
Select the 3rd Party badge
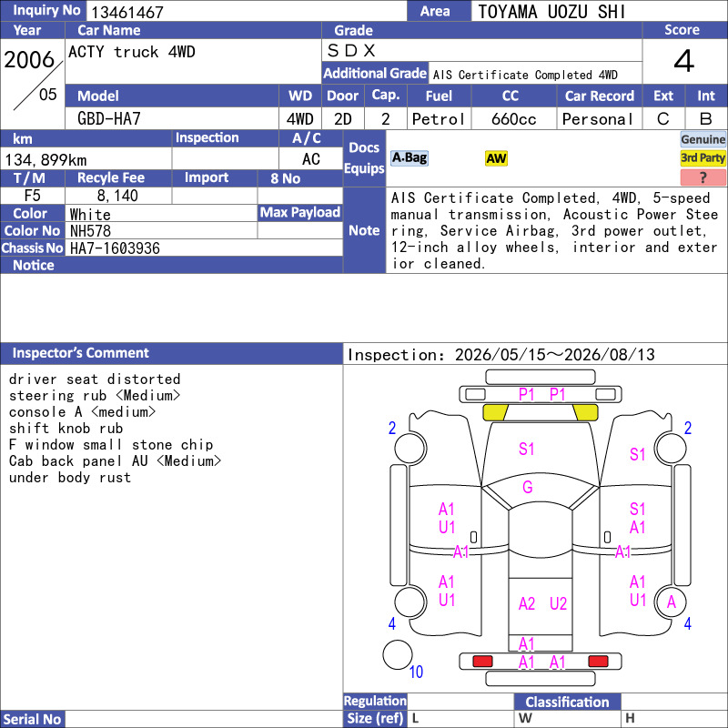[x=703, y=158]
